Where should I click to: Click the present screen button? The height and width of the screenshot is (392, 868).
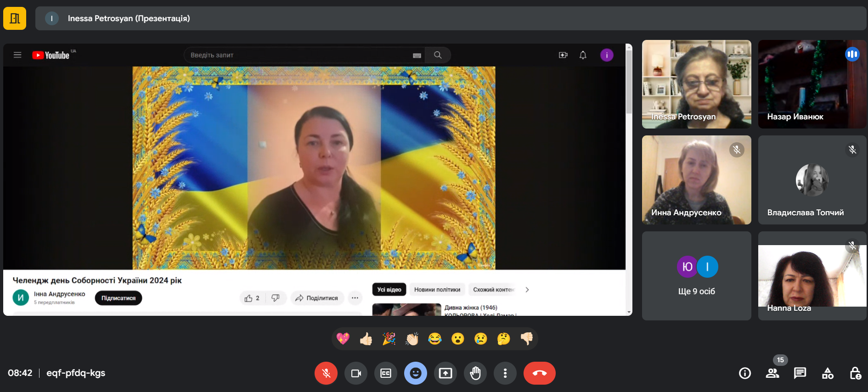(x=445, y=373)
